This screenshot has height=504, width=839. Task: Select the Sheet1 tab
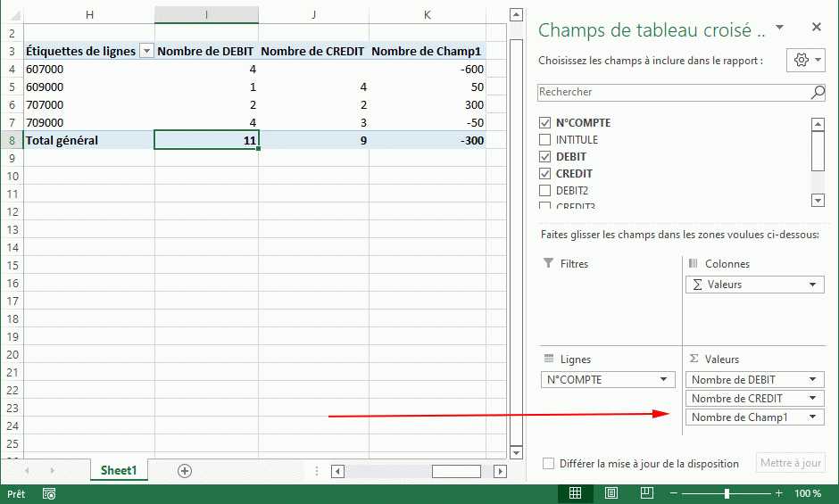pos(119,470)
